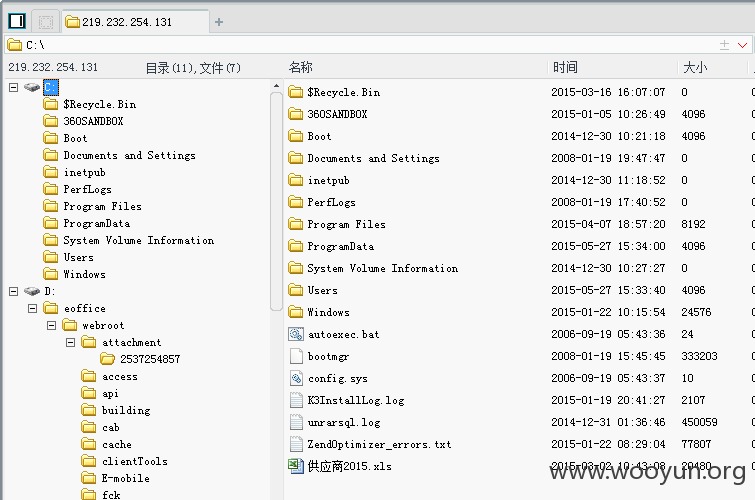Click the tree pane vertical scrollbar thumb
The width and height of the screenshot is (755, 500).
(276, 201)
